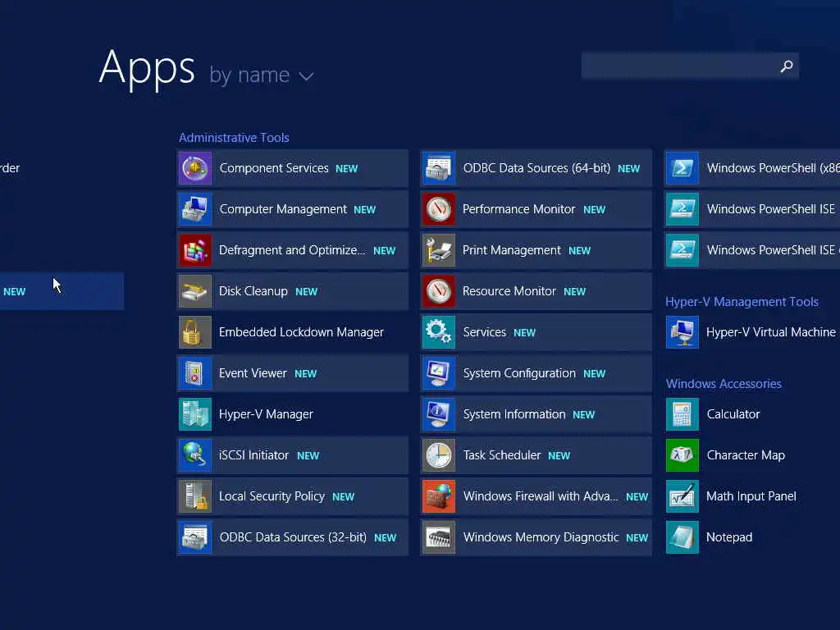Click the 'Notepad' text label
Viewport: 840px width, 630px height.
(x=729, y=537)
